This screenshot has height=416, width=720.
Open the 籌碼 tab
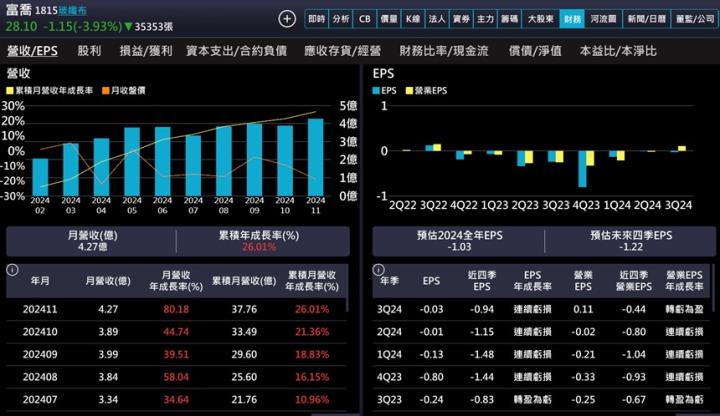pos(509,19)
